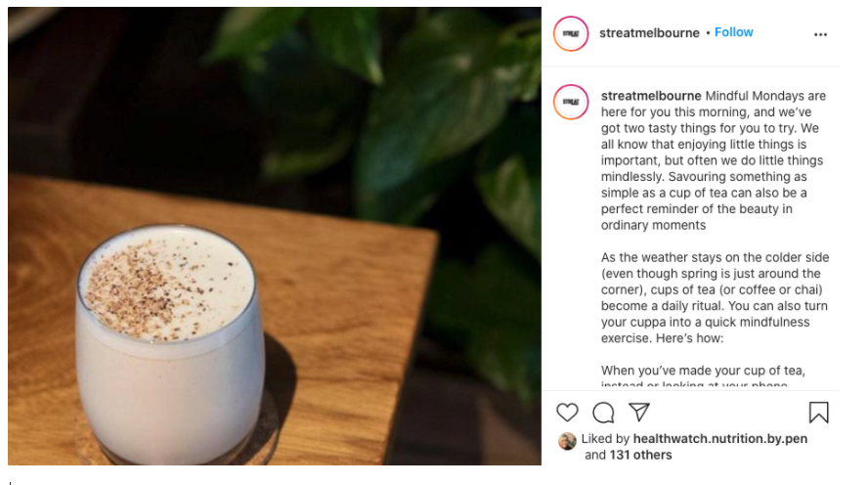The image size is (868, 485).
Task: Share the post with the paper plane icon
Action: 639,412
